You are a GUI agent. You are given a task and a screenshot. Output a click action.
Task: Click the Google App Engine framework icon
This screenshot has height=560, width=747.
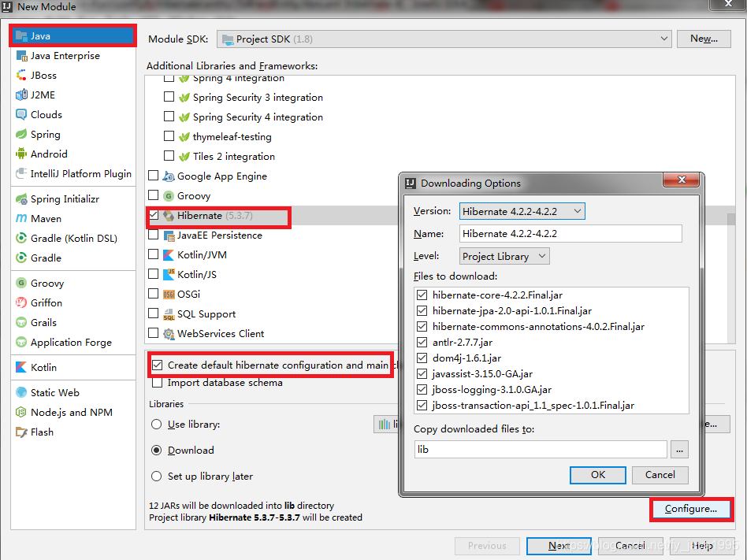point(169,176)
